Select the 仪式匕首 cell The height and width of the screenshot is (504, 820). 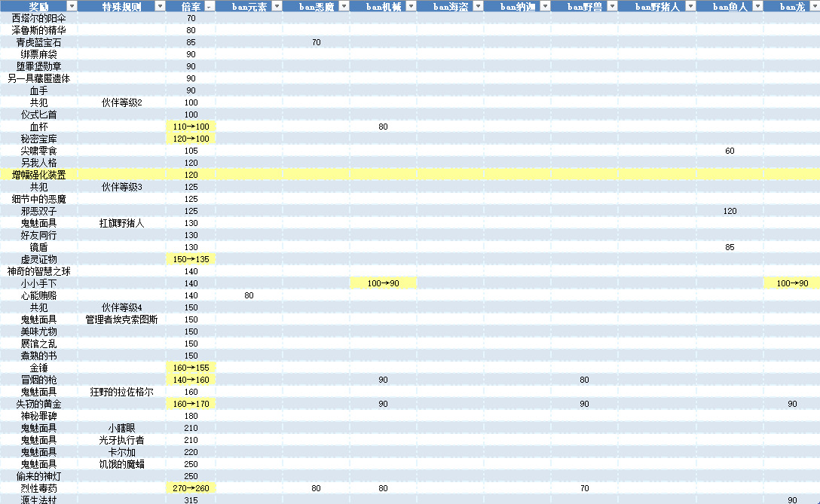pos(38,115)
